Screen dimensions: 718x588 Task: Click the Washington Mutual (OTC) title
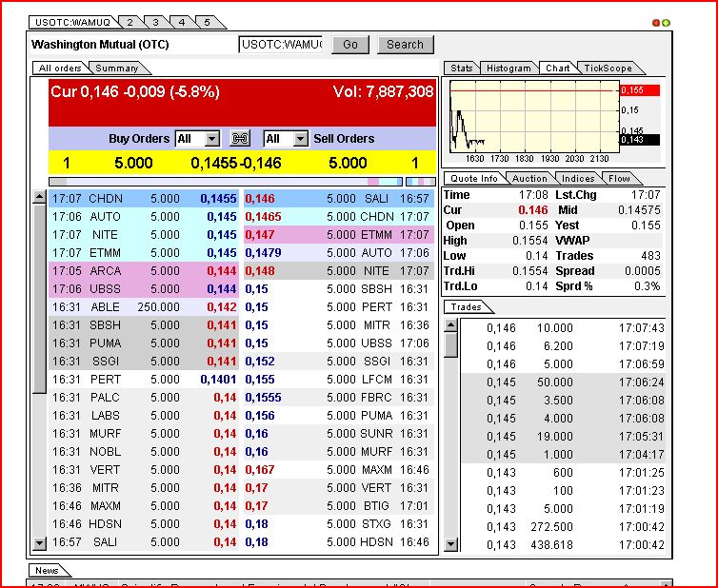pos(100,45)
